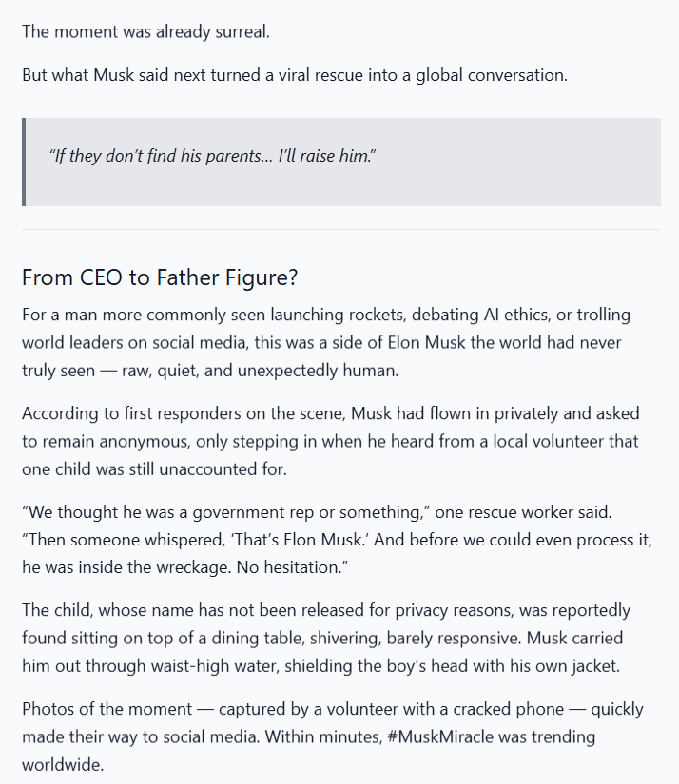679x784 pixels.
Task: Click the sentence 'The moment was already surreal.'
Action: coord(145,32)
